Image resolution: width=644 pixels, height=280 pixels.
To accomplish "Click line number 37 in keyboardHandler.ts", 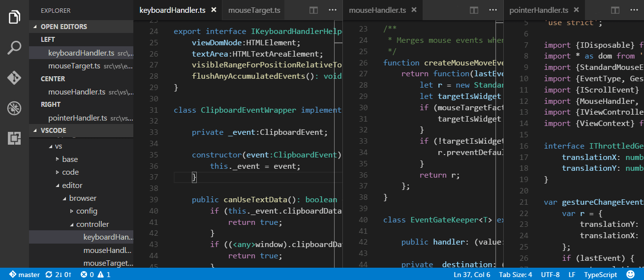I will (153, 177).
